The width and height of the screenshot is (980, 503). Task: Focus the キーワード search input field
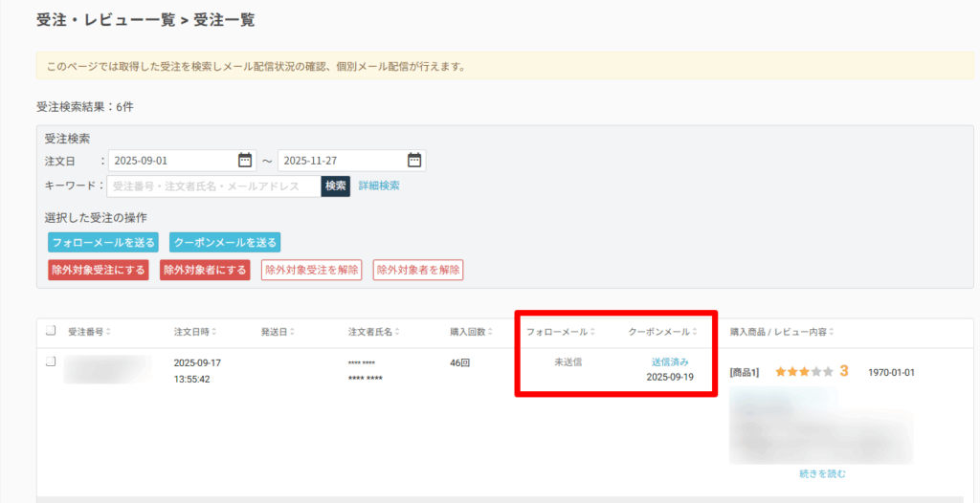point(213,186)
